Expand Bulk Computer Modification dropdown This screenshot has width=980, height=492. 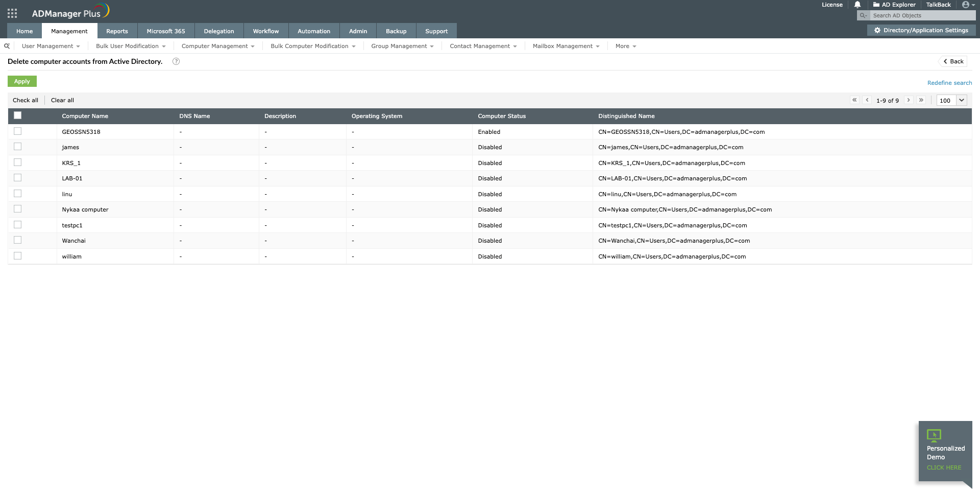tap(313, 46)
